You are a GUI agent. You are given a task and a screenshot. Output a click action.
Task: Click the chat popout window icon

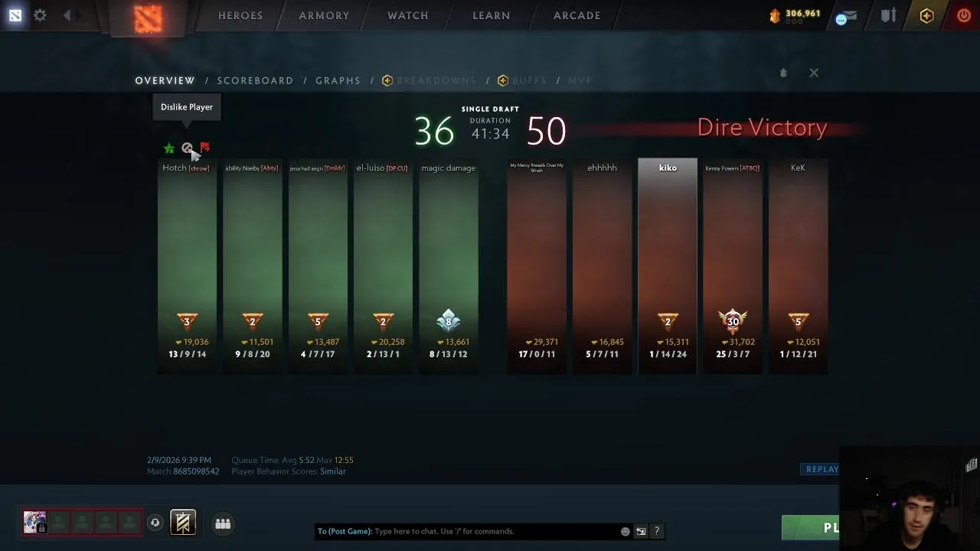641,531
